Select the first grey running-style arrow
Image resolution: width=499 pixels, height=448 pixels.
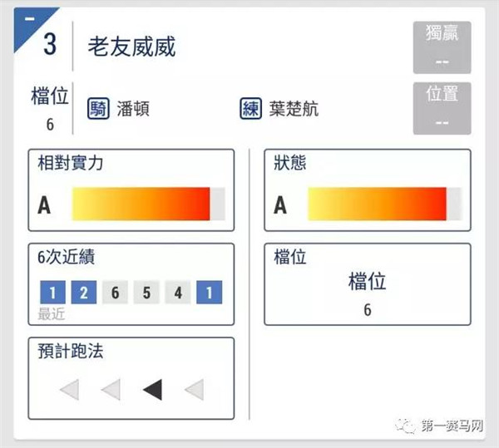(69, 390)
